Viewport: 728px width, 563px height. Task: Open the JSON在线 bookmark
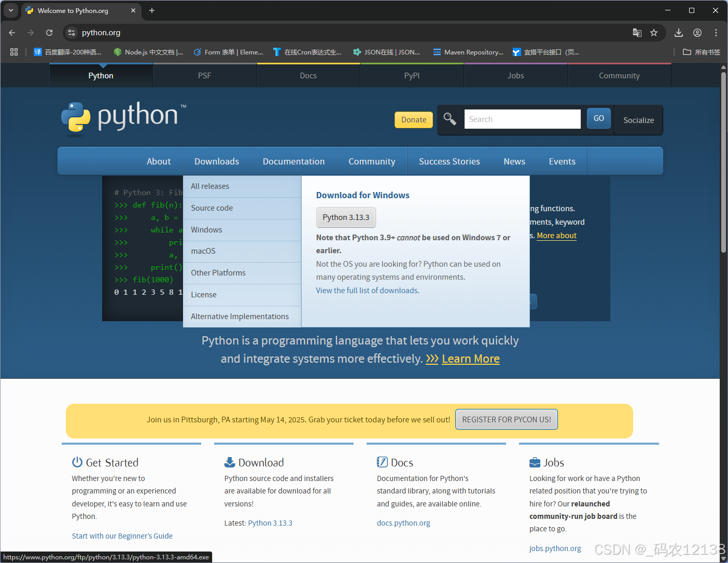(x=386, y=52)
